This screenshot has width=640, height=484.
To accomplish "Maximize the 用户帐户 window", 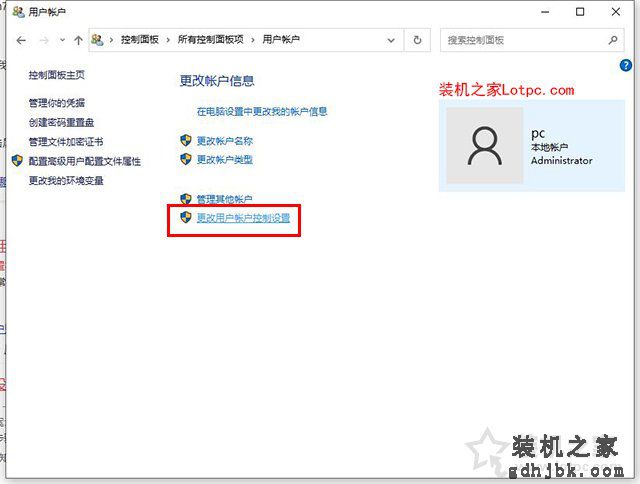I will coord(580,12).
